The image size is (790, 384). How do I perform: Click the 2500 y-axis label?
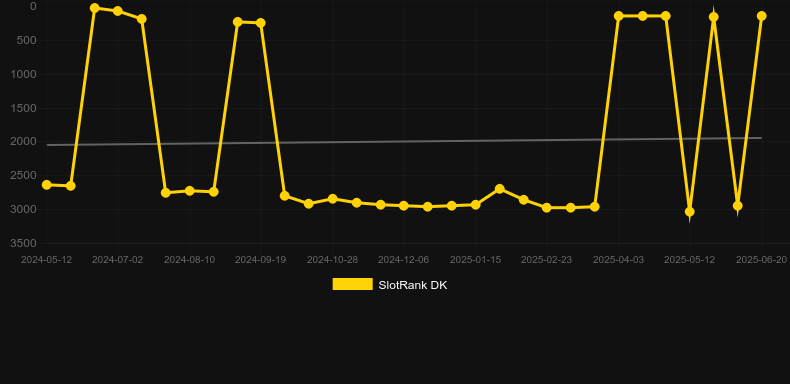tap(24, 175)
